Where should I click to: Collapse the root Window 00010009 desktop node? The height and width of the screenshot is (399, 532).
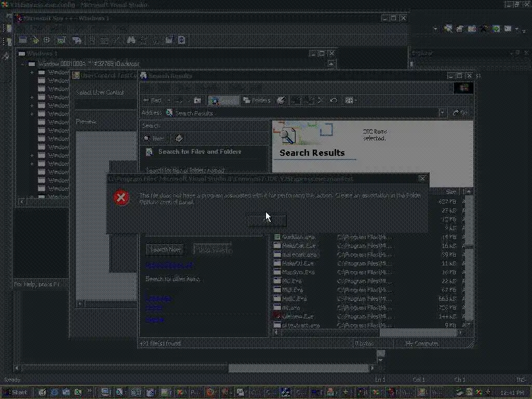point(23,64)
